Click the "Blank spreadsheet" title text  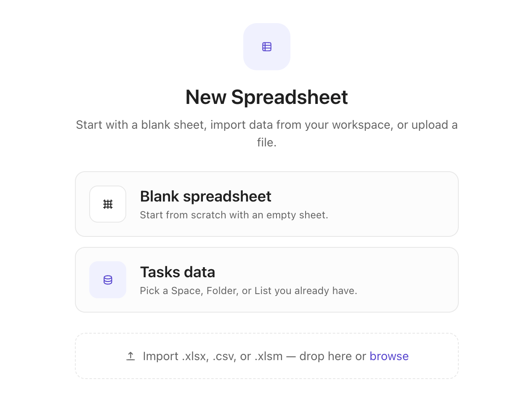click(x=205, y=196)
